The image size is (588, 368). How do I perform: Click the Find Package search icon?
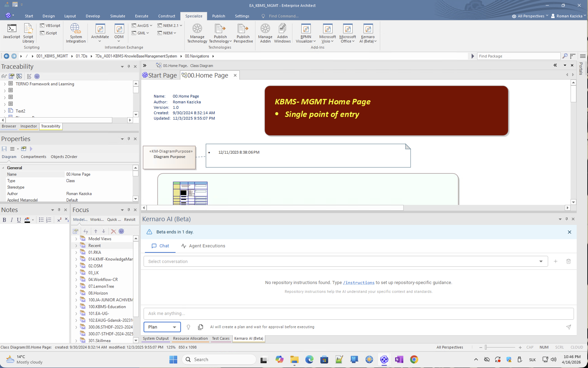tap(565, 56)
